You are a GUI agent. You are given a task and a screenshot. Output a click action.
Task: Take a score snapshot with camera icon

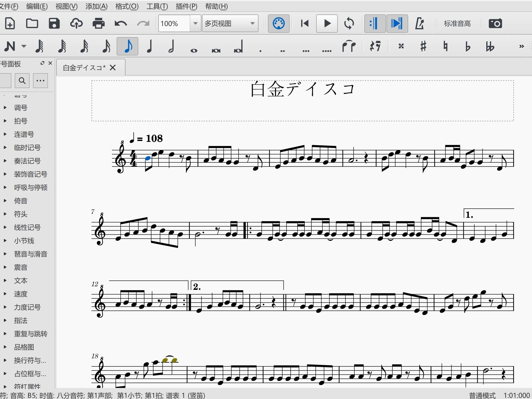click(495, 24)
